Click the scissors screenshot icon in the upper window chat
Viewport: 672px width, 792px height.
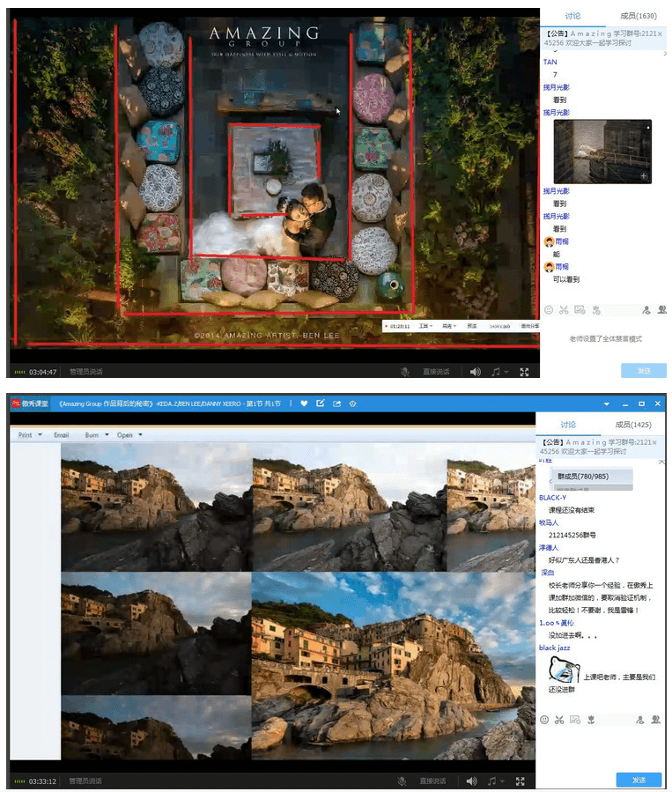click(564, 310)
